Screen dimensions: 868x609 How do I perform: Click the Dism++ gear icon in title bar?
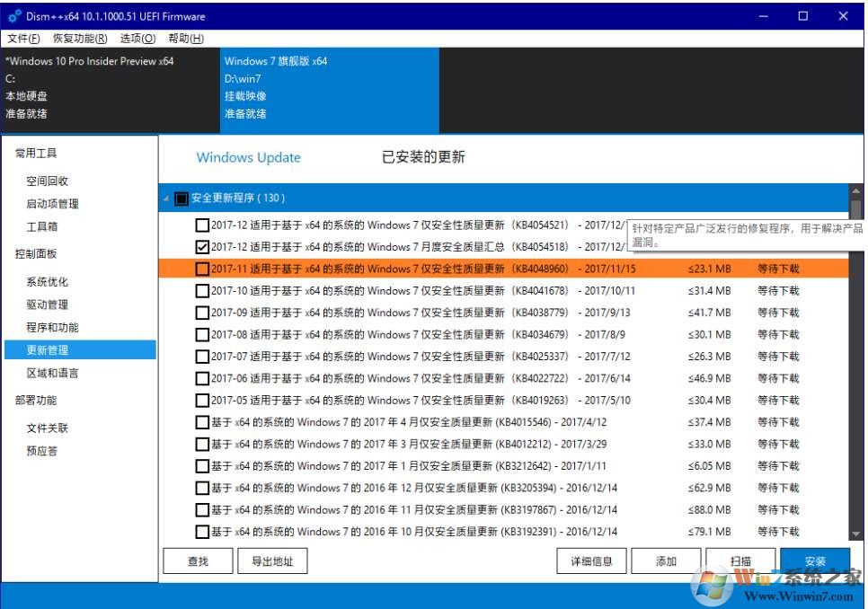pyautogui.click(x=14, y=15)
